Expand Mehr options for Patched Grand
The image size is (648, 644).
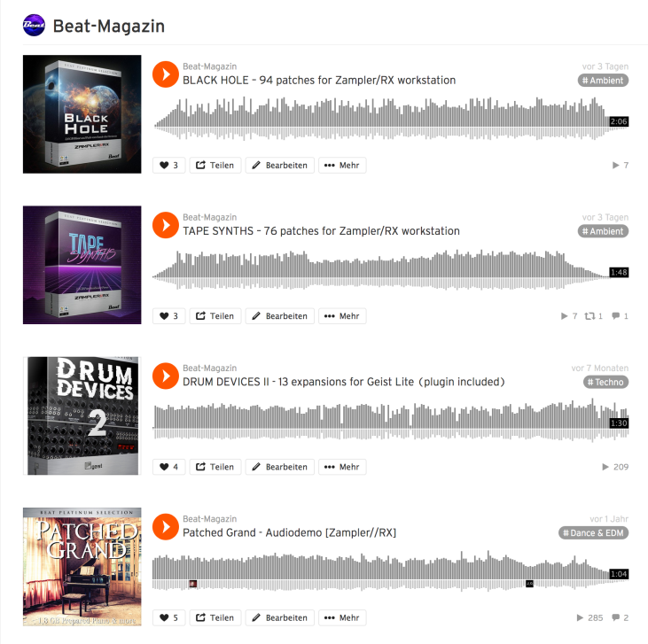coord(342,617)
